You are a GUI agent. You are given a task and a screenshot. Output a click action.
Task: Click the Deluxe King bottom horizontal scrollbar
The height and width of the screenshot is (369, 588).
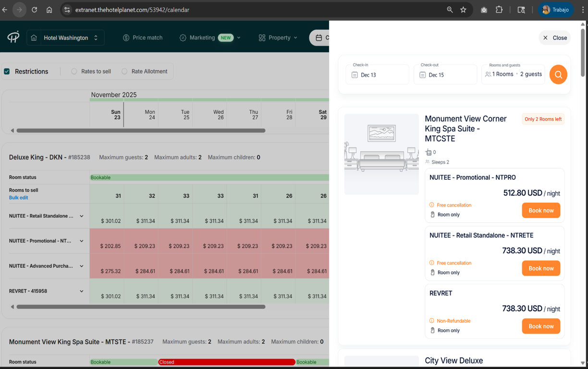(x=141, y=307)
